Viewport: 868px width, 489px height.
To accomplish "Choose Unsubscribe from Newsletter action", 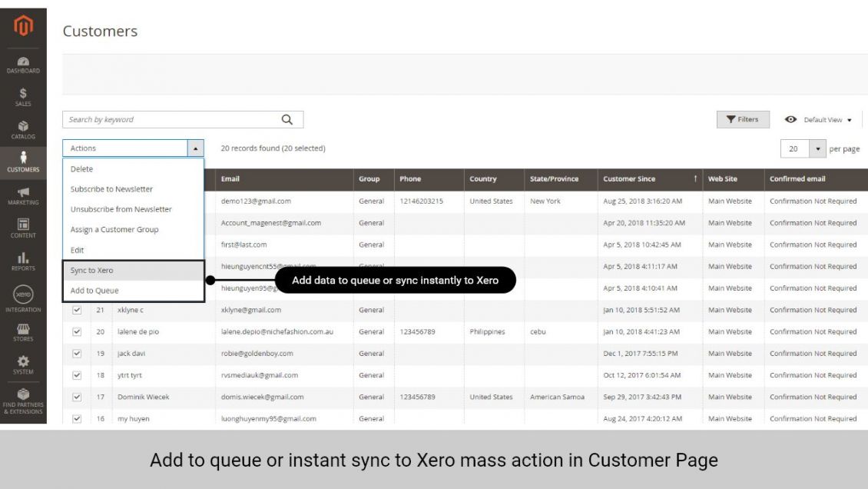I will pyautogui.click(x=133, y=209).
